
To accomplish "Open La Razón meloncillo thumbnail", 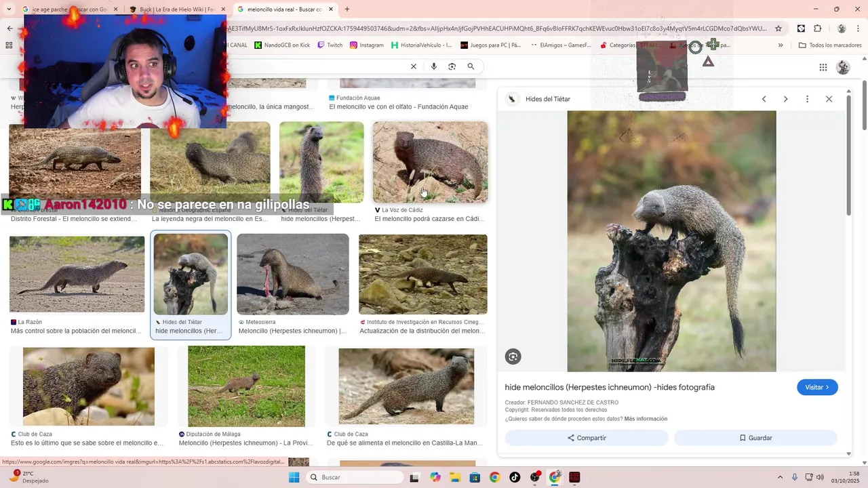I will pyautogui.click(x=77, y=274).
